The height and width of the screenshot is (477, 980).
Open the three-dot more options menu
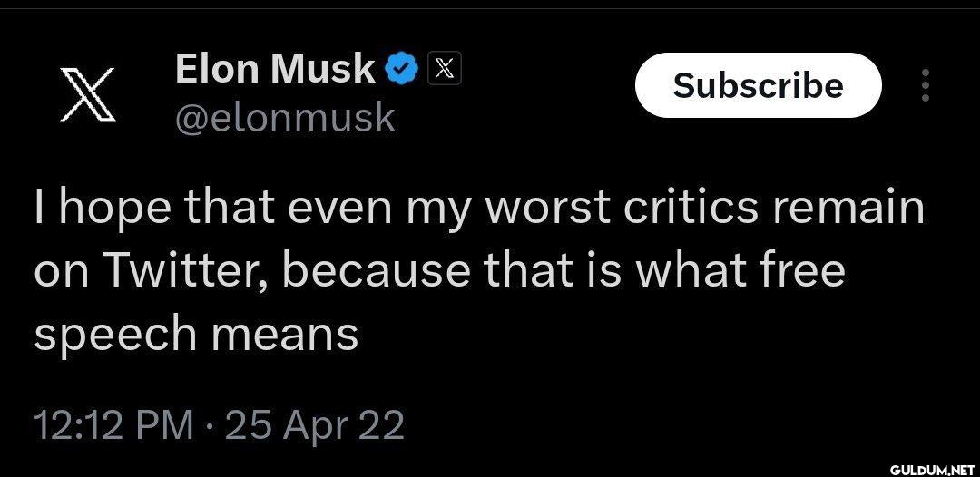(926, 85)
